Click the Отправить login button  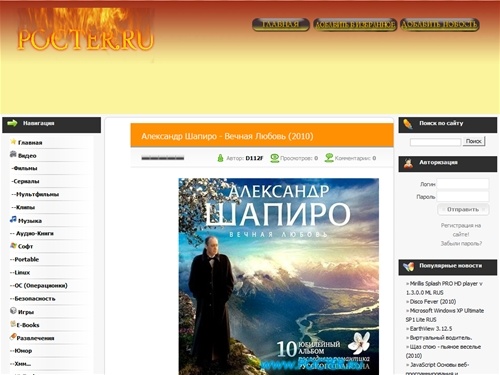tap(463, 209)
